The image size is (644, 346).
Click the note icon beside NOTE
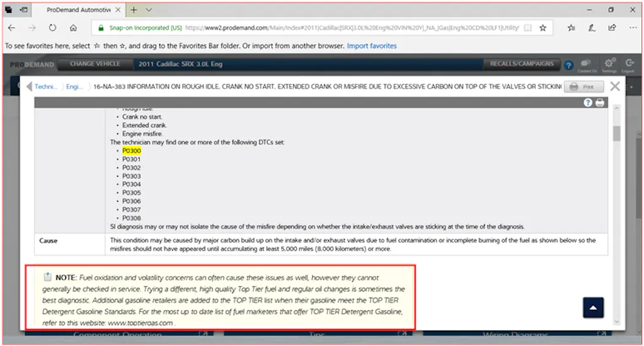pyautogui.click(x=48, y=277)
